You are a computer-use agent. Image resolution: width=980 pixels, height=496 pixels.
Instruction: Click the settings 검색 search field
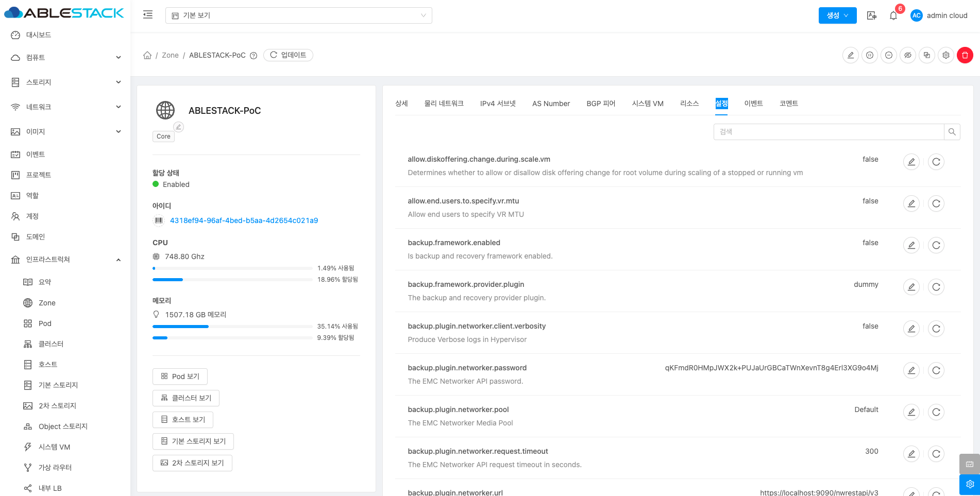coord(829,132)
